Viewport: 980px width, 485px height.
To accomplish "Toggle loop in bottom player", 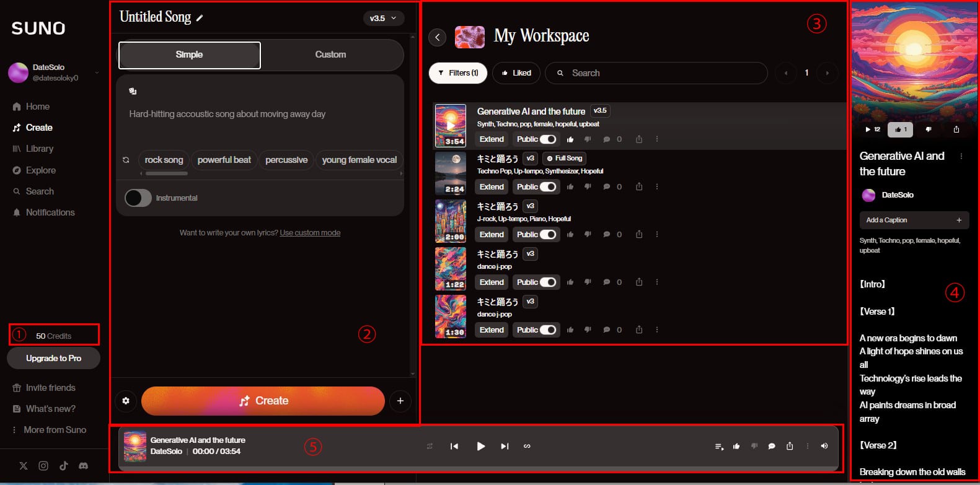I will pos(527,446).
